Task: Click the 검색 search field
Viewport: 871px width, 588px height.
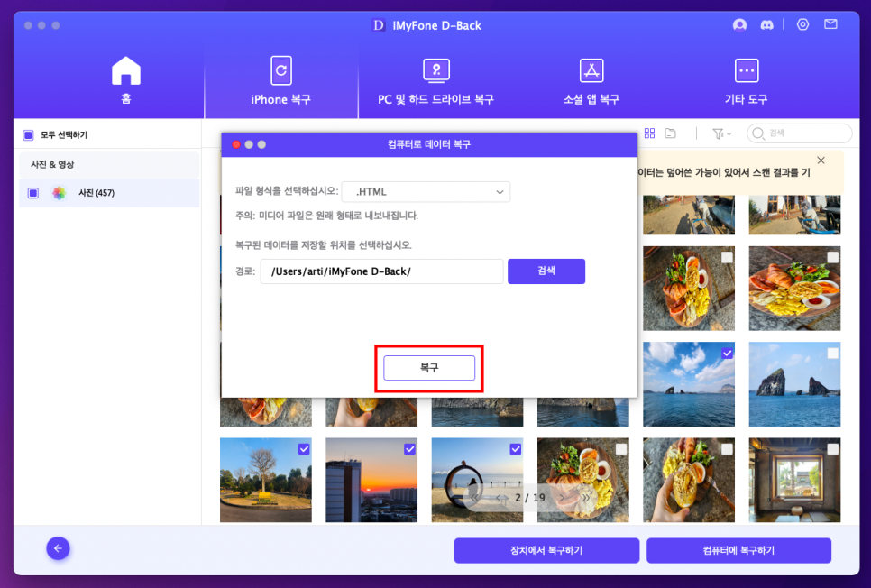Action: coord(800,133)
